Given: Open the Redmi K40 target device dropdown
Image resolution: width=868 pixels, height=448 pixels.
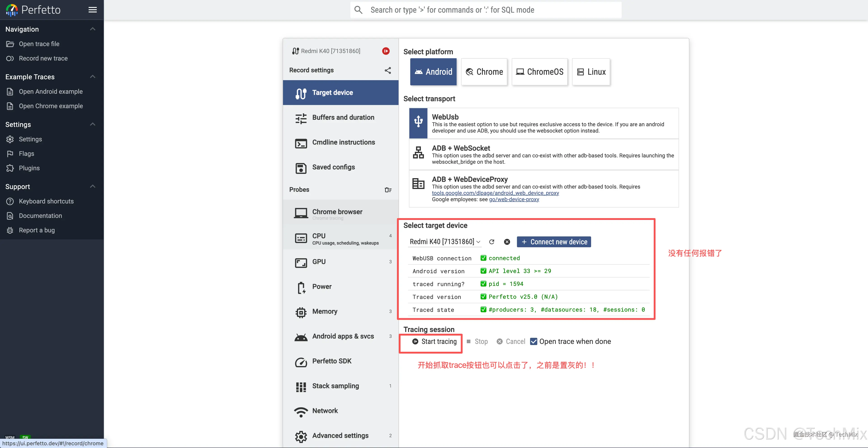Looking at the screenshot, I should tap(444, 242).
